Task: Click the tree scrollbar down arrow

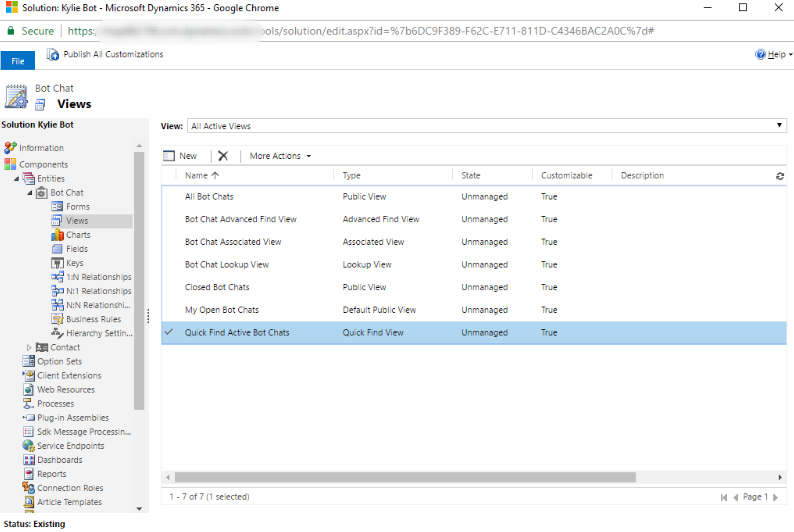Action: (x=139, y=509)
